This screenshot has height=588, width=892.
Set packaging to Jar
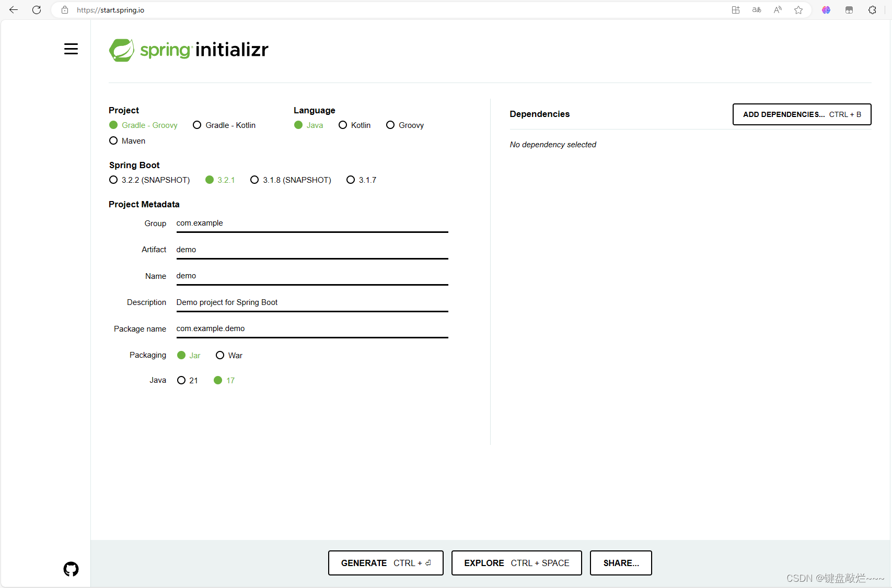pyautogui.click(x=189, y=356)
